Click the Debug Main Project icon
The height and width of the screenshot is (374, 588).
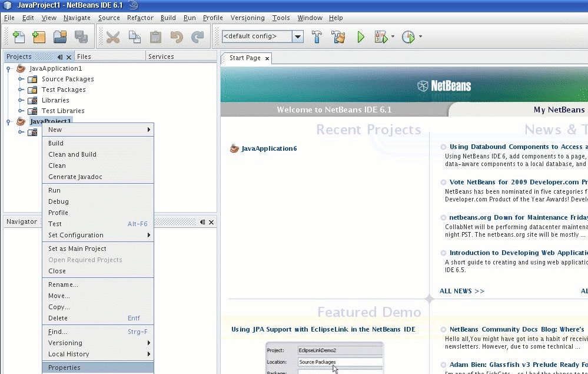pyautogui.click(x=381, y=37)
